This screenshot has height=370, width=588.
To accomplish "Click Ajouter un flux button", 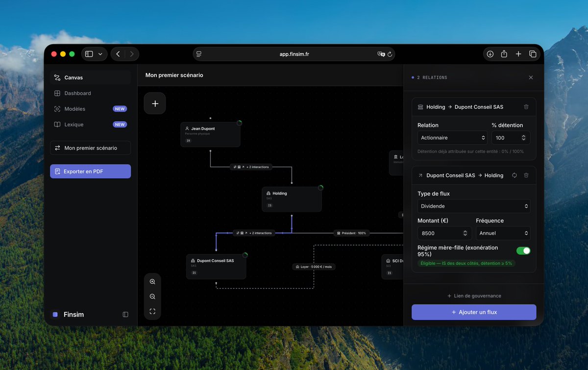I will click(474, 312).
